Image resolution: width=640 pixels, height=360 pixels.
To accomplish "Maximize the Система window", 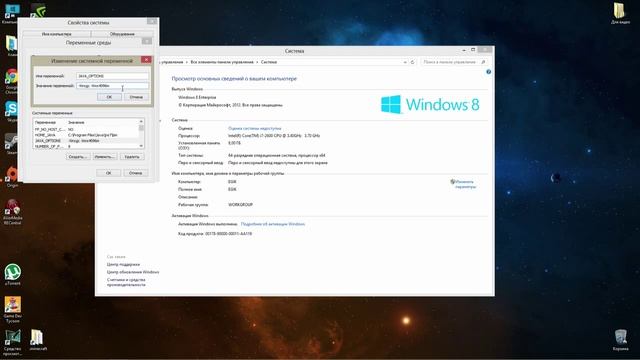I will (473, 50).
